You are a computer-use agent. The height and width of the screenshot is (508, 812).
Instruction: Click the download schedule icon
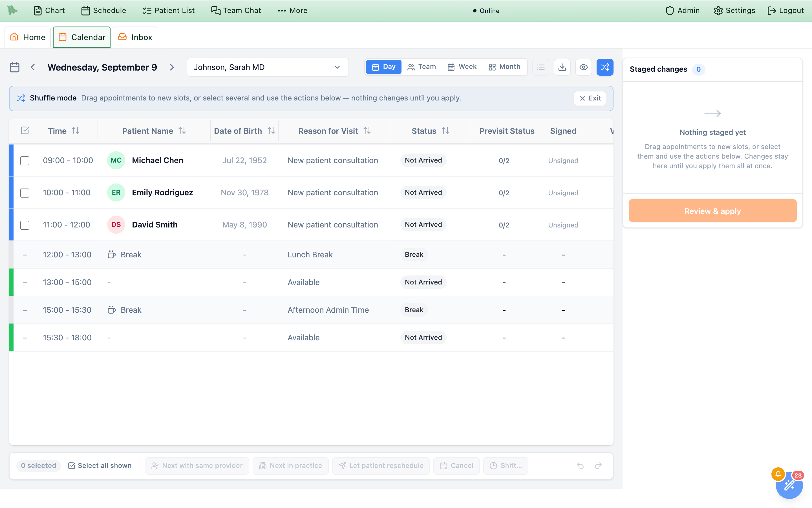[562, 67]
